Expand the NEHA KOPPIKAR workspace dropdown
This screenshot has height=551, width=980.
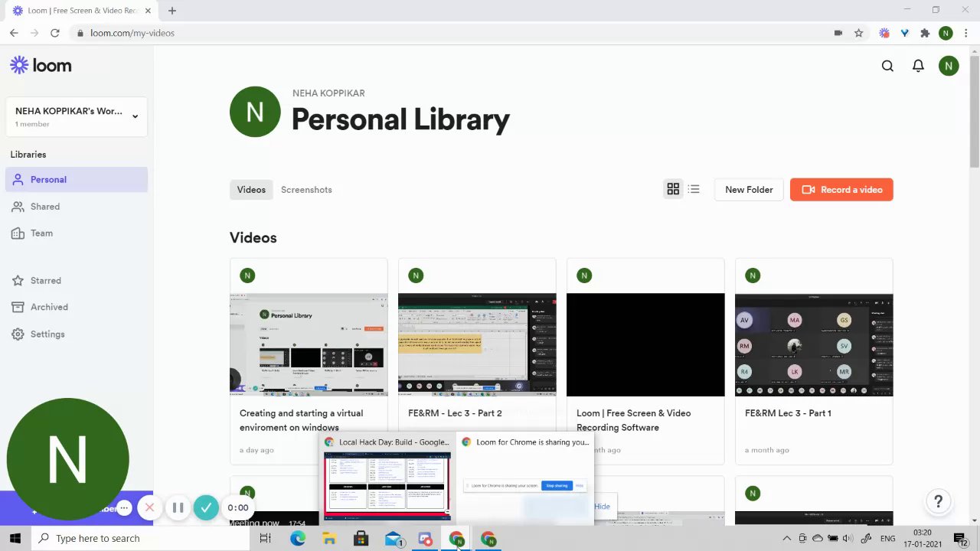pyautogui.click(x=77, y=116)
